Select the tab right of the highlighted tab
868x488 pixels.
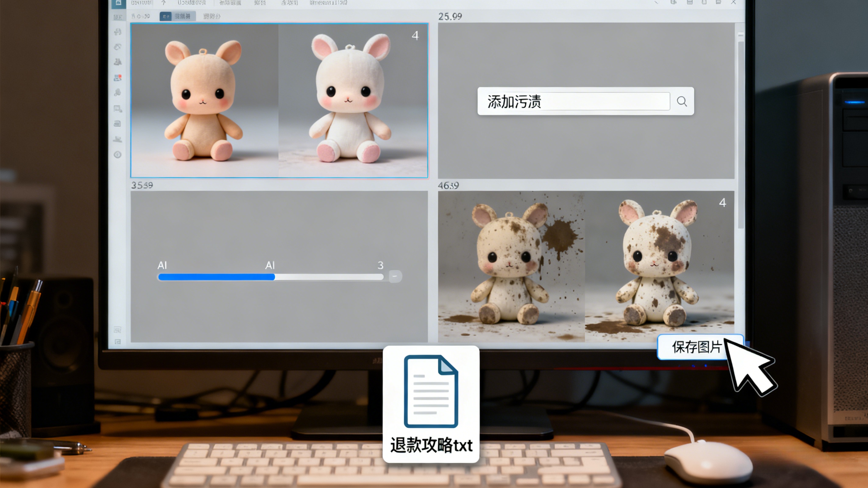tap(212, 16)
